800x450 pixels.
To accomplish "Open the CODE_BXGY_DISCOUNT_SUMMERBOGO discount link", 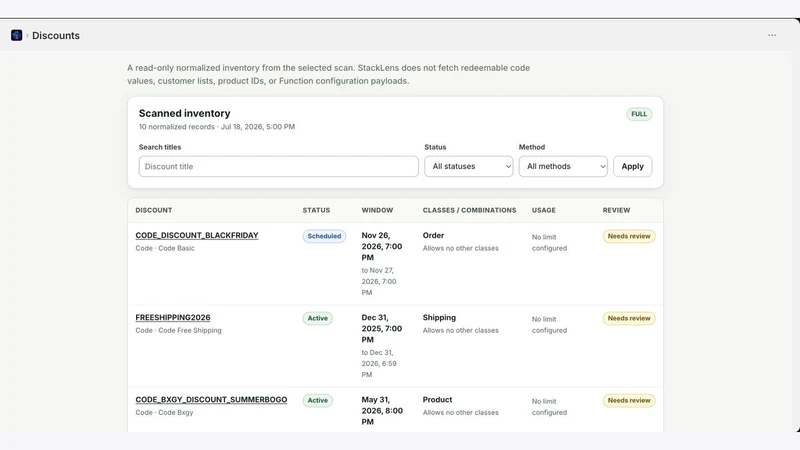I will pos(211,399).
